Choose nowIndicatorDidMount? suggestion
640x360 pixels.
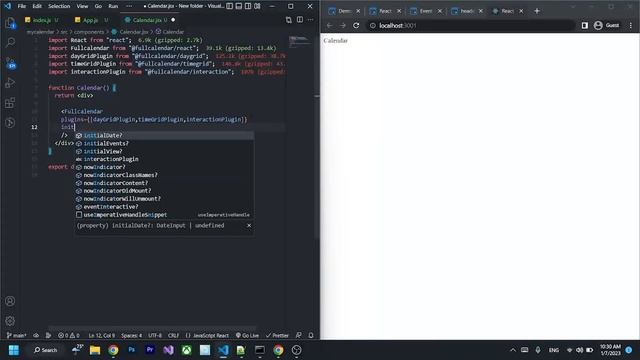click(x=164, y=191)
